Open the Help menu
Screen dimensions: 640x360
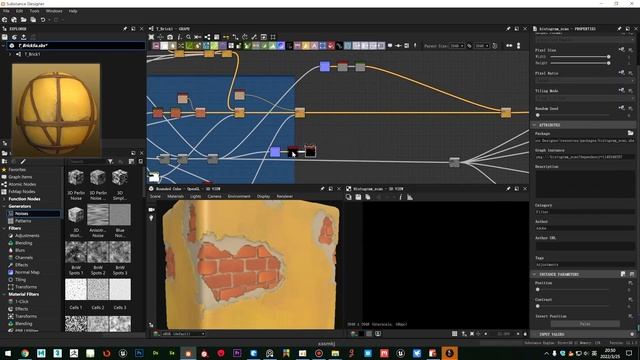pyautogui.click(x=73, y=11)
